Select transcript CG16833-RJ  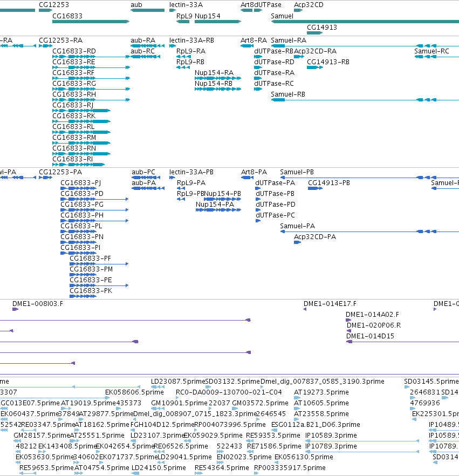coord(73,105)
